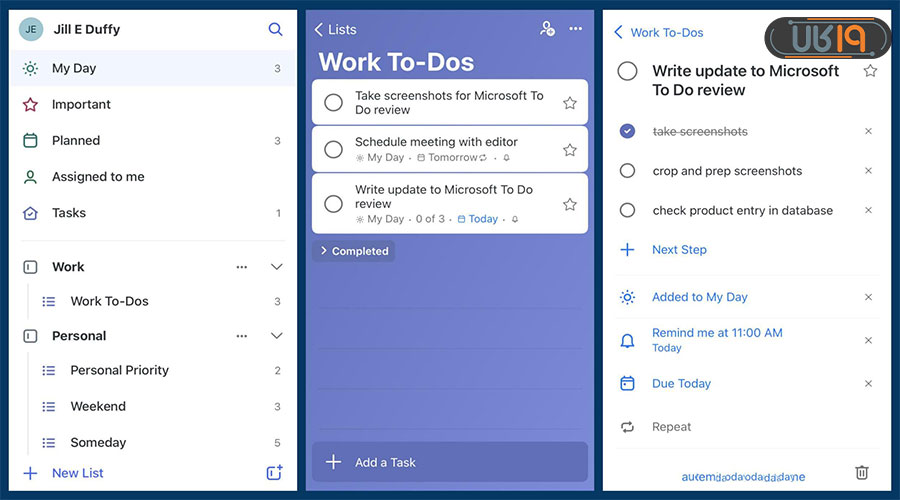Click Next Step to add a step

pos(679,250)
